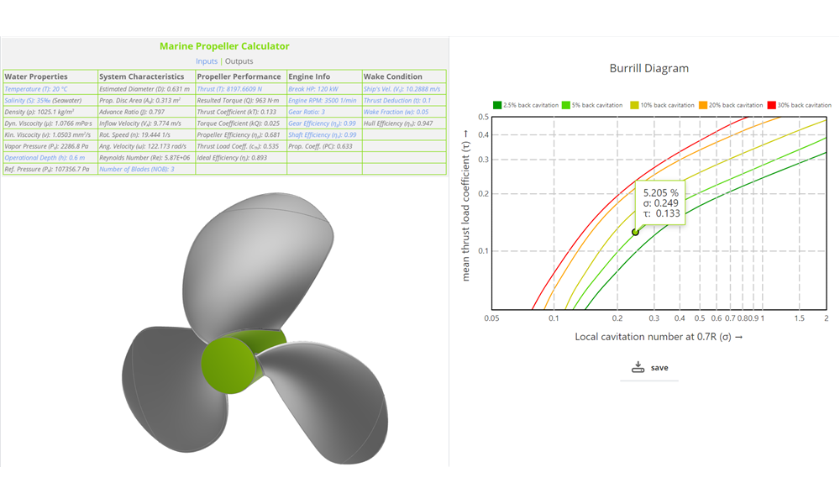Screen dimensions: 840x504
Task: Select the Number of Blades field
Action: (139, 166)
